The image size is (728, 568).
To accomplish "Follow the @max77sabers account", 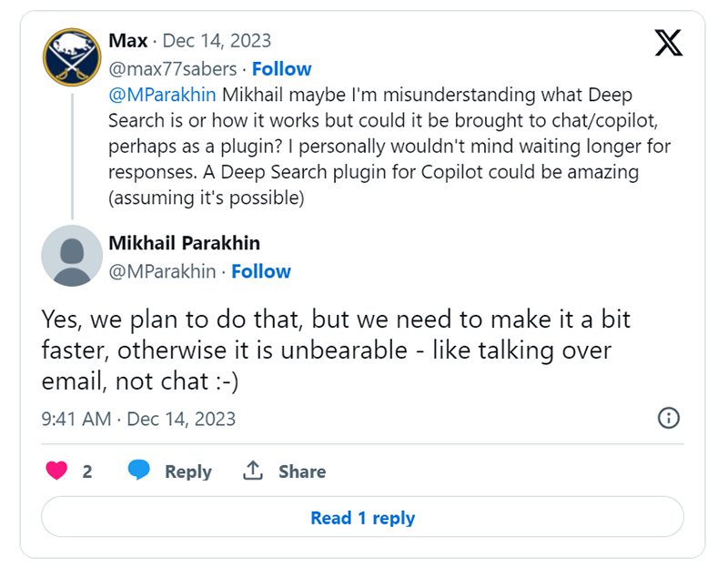I will pos(281,69).
